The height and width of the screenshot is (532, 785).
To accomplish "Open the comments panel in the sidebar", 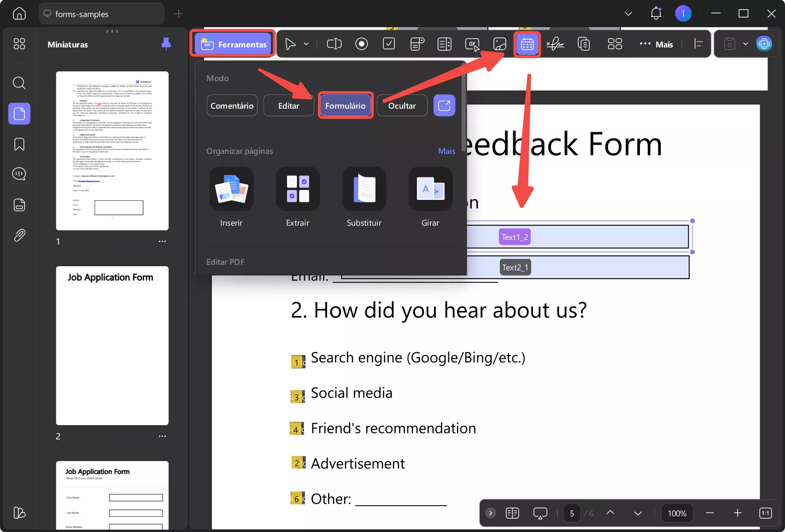I will pos(19,174).
